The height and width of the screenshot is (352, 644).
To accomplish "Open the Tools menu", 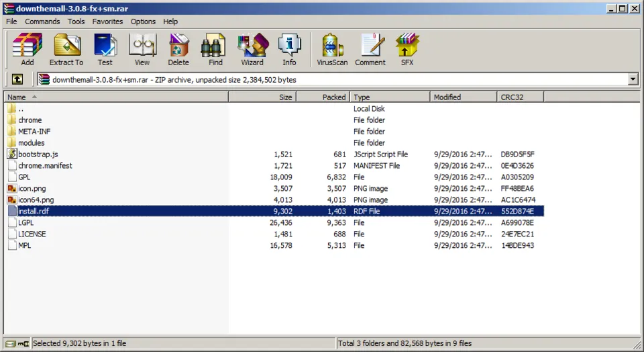I will click(76, 21).
